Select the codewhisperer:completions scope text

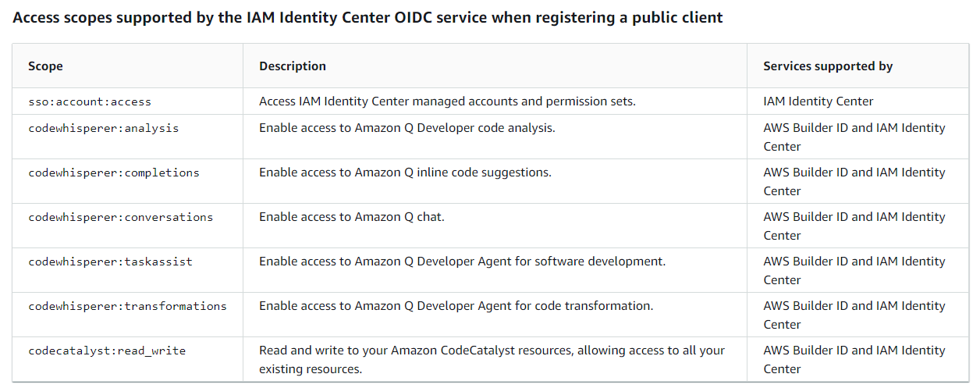(114, 173)
